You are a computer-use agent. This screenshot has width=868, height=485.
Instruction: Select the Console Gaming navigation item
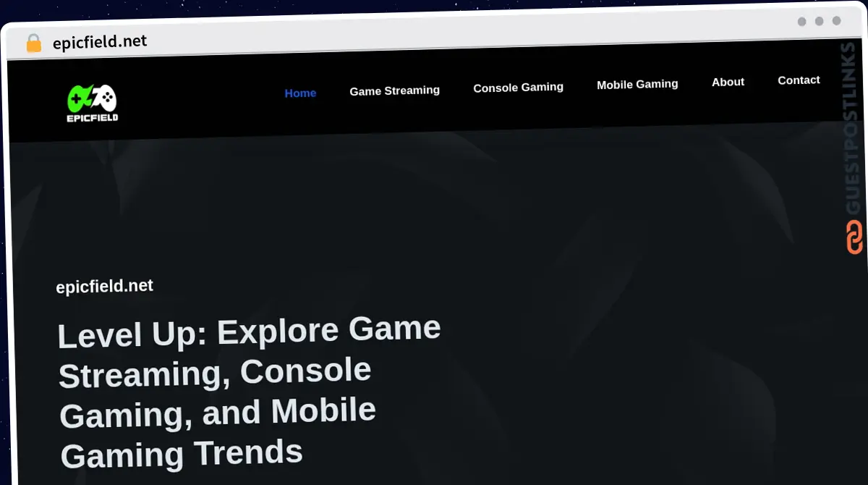click(518, 87)
